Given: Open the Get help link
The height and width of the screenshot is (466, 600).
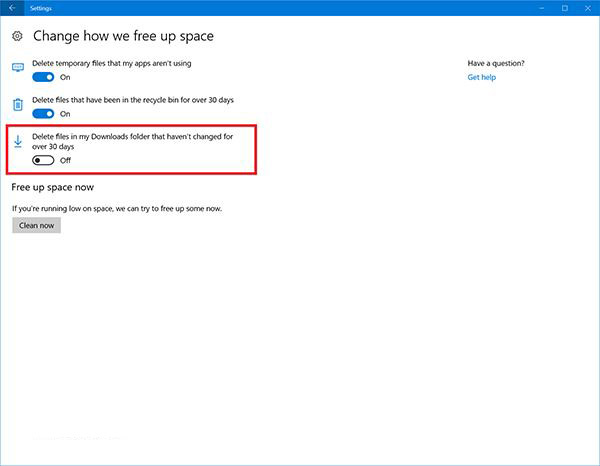Looking at the screenshot, I should click(x=481, y=77).
